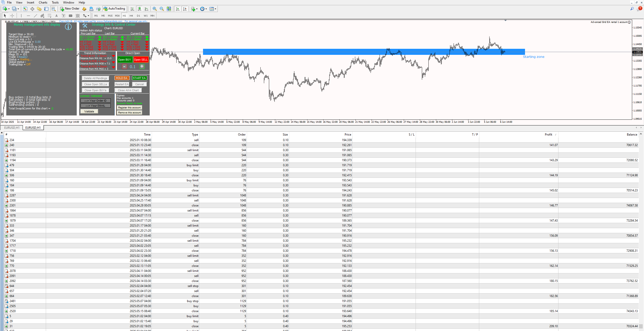Switch timeframe to W1
This screenshot has width=644, height=331.
pyautogui.click(x=145, y=16)
